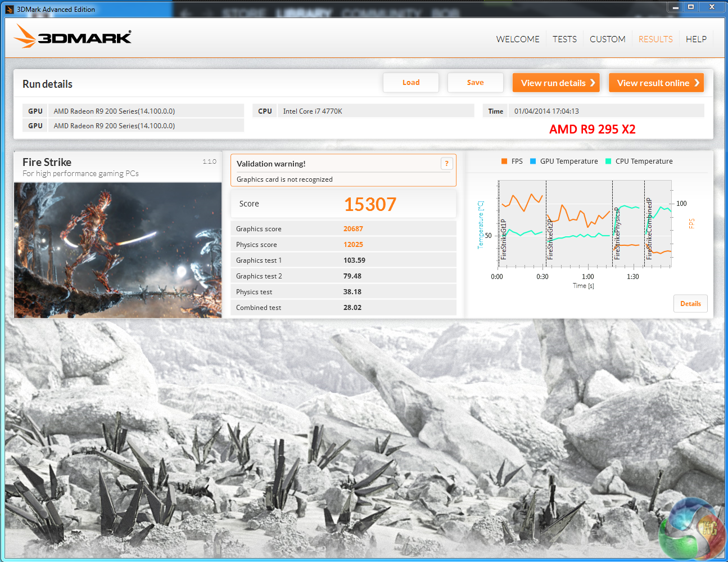Screen dimensions: 728x562
Task: Click the overall score 15307
Action: click(x=370, y=204)
